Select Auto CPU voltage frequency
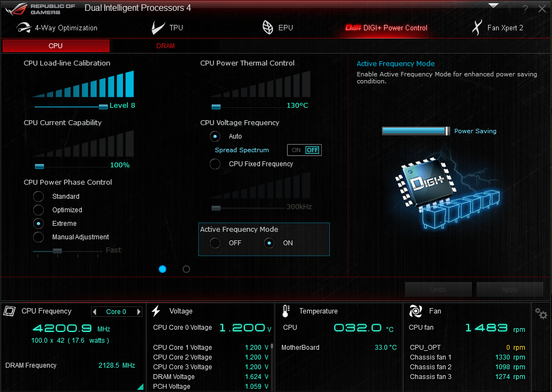This screenshot has width=552, height=392. tap(215, 136)
